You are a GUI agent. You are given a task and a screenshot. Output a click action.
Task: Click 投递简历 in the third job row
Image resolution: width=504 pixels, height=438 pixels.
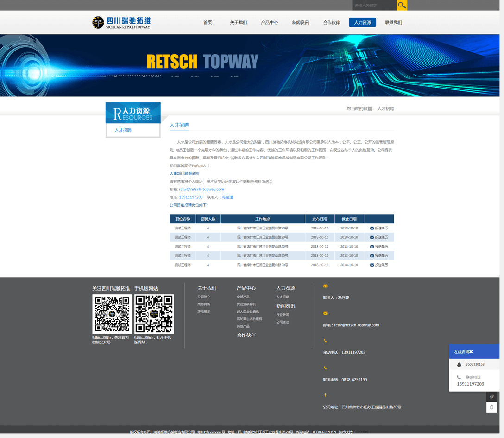pyautogui.click(x=381, y=247)
